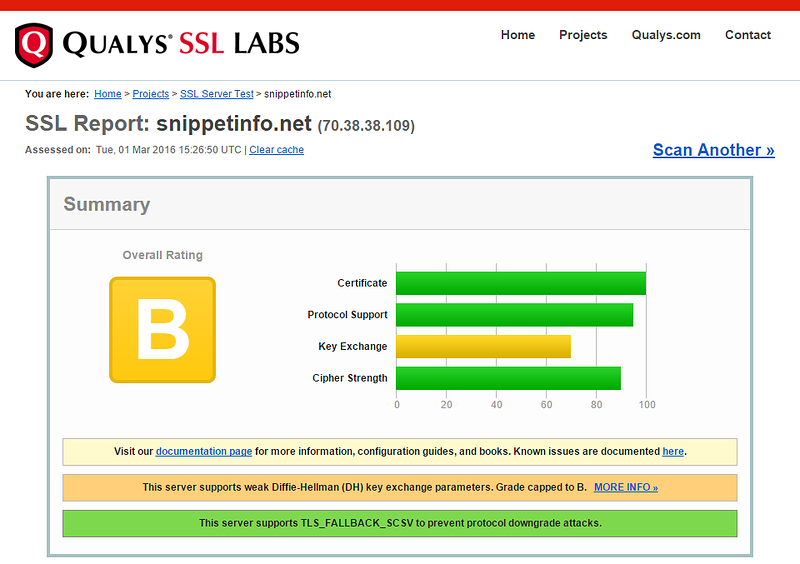Follow the SSL Server Test breadcrumb link
Image resolution: width=800 pixels, height=564 pixels.
click(216, 94)
